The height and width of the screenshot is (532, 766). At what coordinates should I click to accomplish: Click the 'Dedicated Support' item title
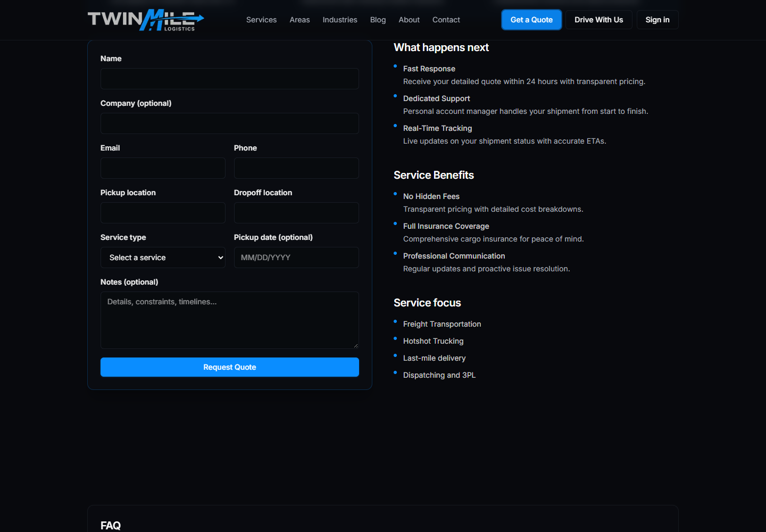(x=437, y=98)
